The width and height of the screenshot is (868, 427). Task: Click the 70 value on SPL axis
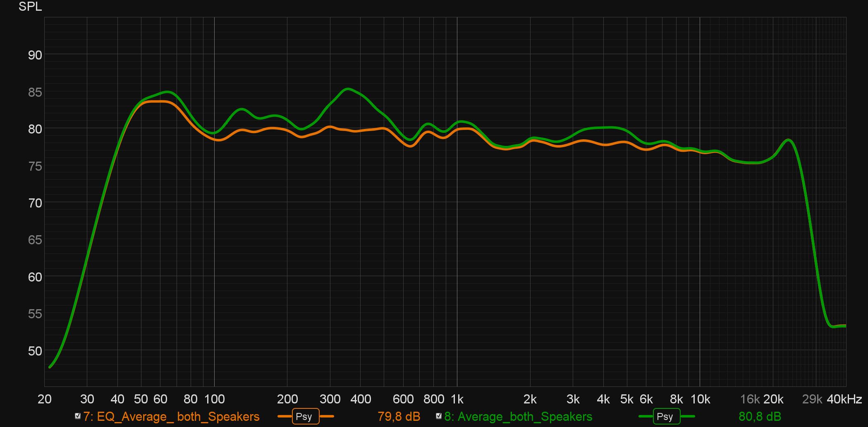coord(35,203)
